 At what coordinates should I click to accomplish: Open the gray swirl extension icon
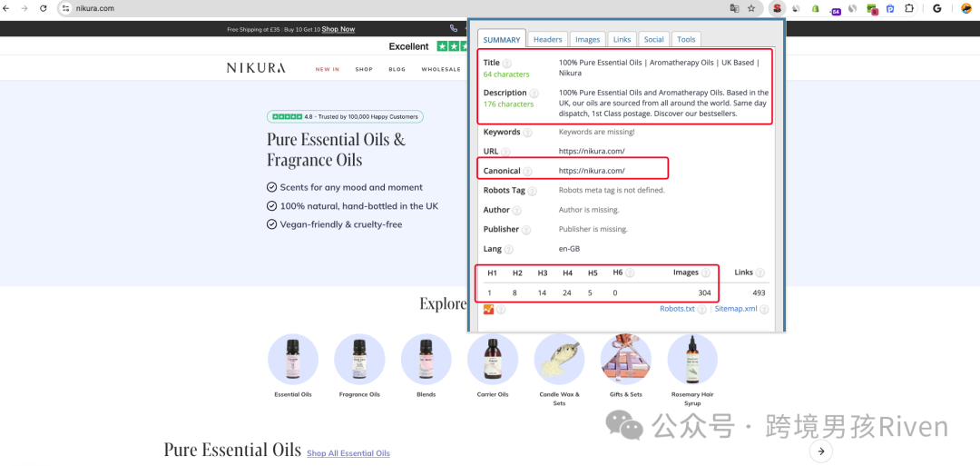click(851, 9)
